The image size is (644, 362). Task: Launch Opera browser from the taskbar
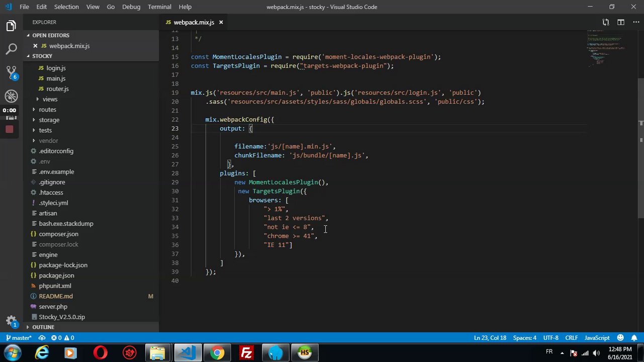pos(101,353)
